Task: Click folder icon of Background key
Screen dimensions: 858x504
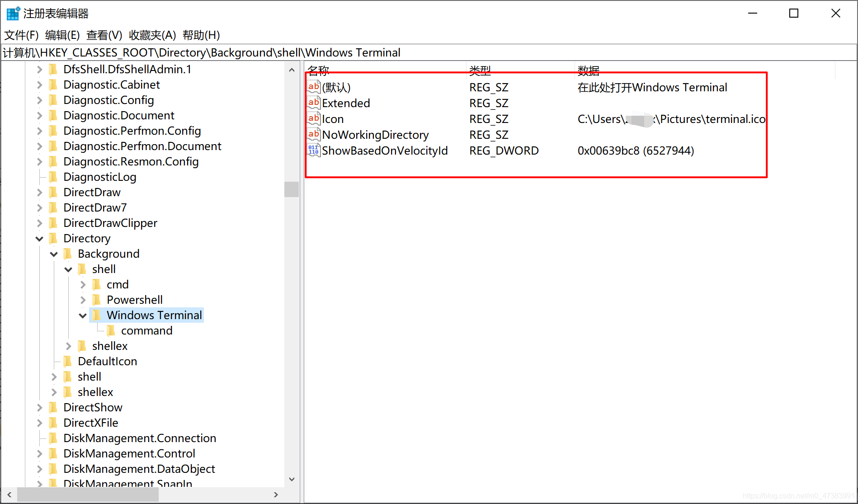Action: click(68, 254)
